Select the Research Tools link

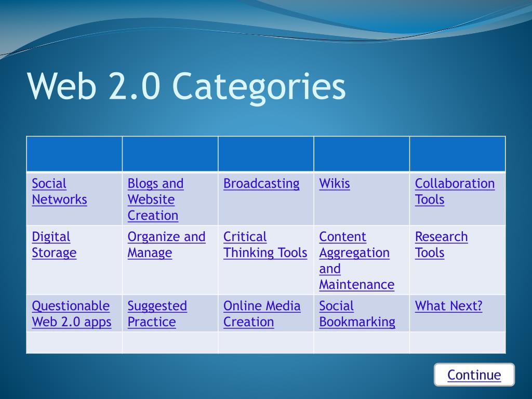coord(441,245)
